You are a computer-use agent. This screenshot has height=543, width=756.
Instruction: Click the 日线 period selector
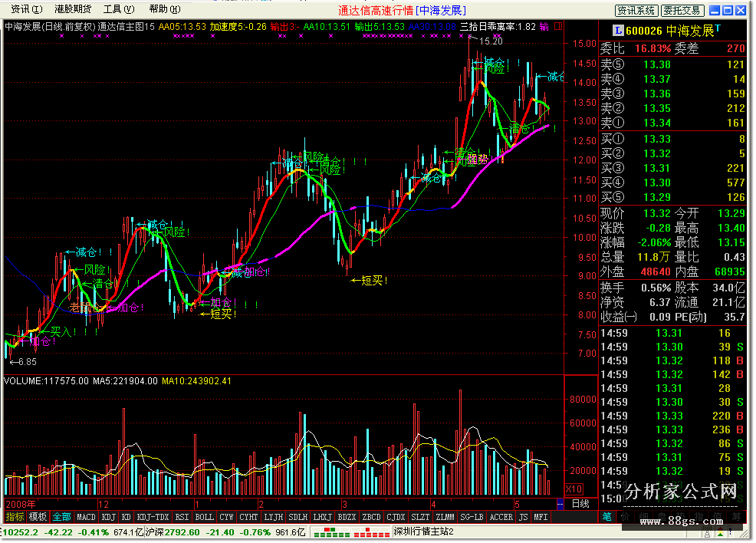point(581,504)
